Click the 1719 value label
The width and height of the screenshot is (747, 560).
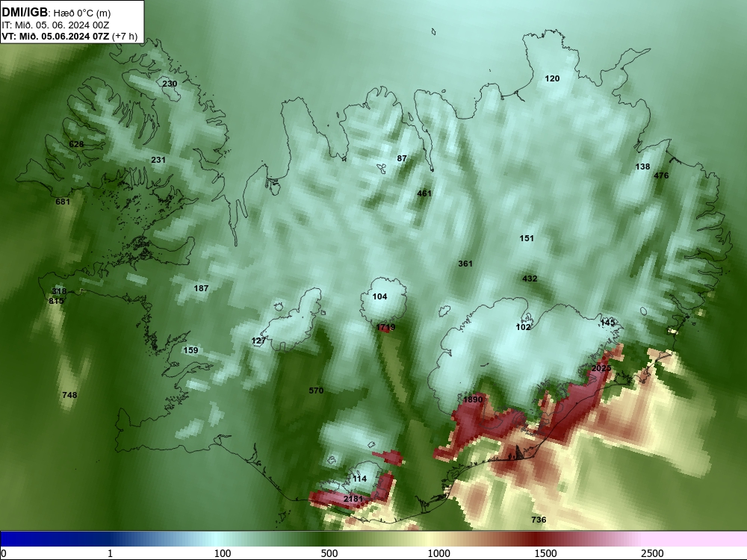point(385,327)
